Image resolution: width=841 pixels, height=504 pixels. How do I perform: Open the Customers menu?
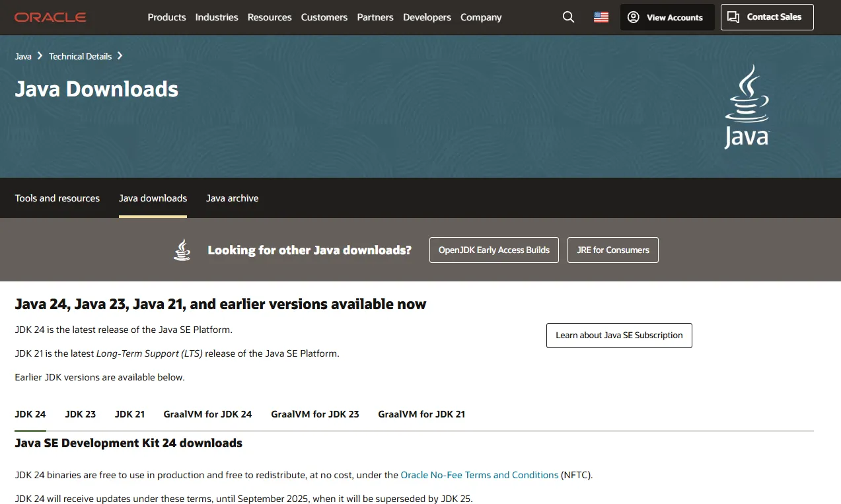coord(324,17)
